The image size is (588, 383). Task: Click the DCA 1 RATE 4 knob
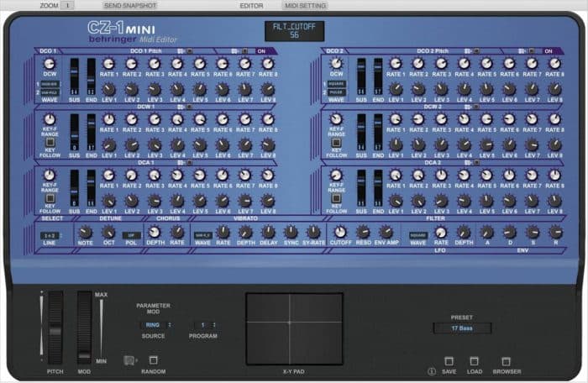point(177,176)
